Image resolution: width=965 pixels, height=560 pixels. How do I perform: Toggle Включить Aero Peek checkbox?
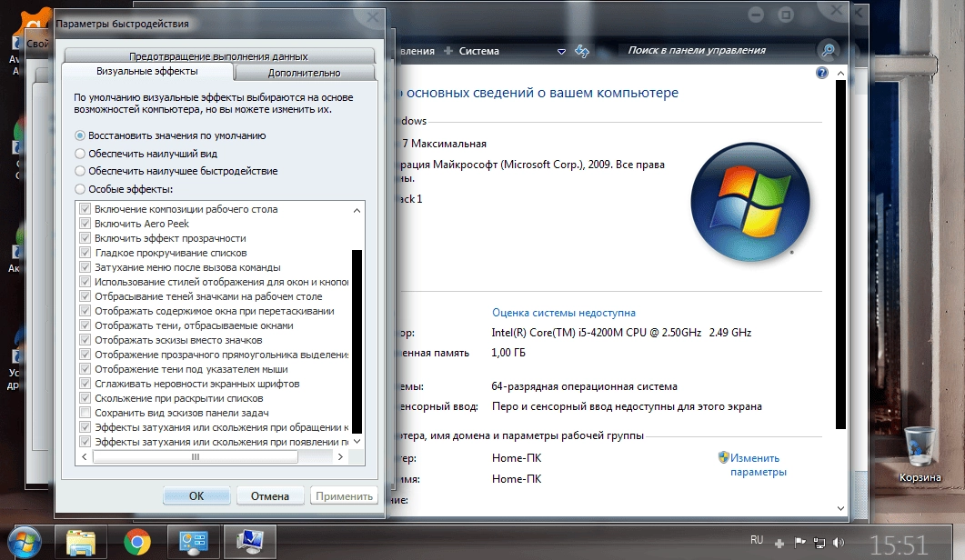[85, 224]
